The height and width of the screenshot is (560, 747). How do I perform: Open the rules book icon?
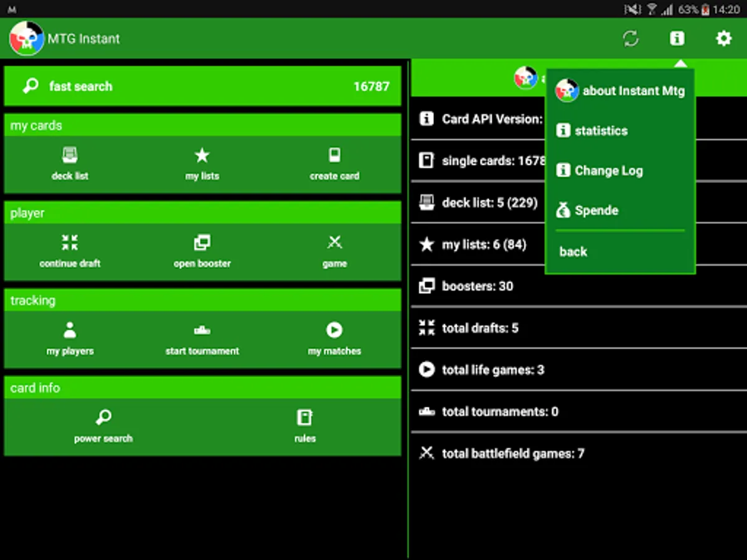[x=304, y=417]
